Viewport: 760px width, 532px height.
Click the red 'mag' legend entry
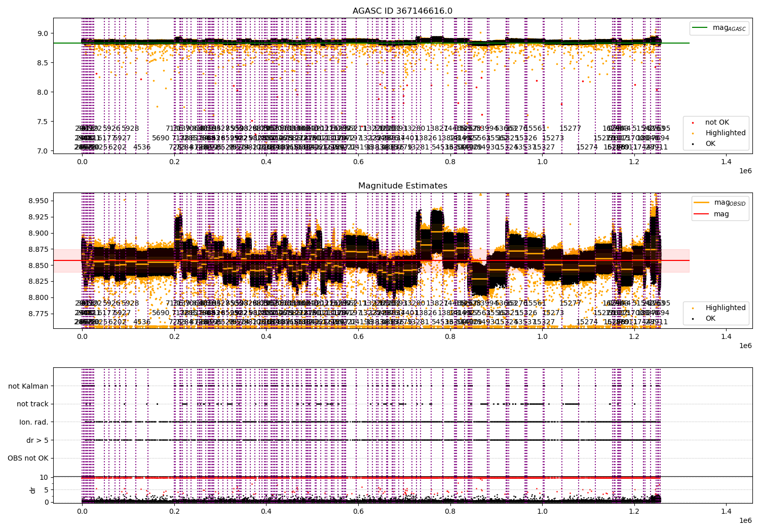(711, 214)
